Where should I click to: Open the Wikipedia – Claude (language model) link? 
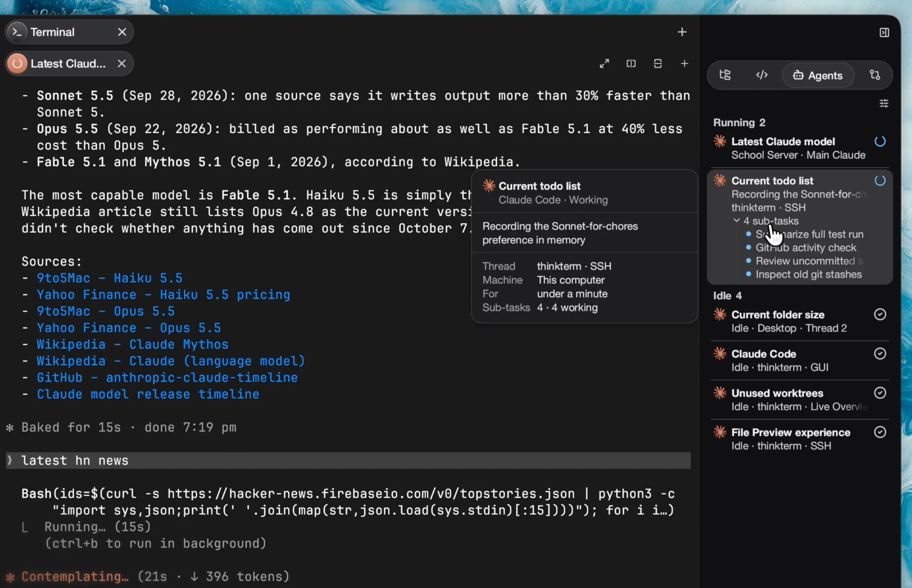click(171, 361)
